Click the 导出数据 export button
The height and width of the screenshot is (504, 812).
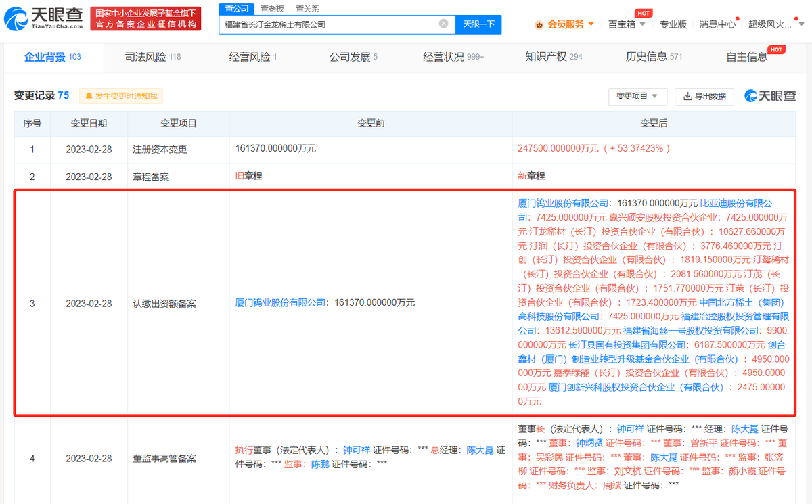pos(704,96)
